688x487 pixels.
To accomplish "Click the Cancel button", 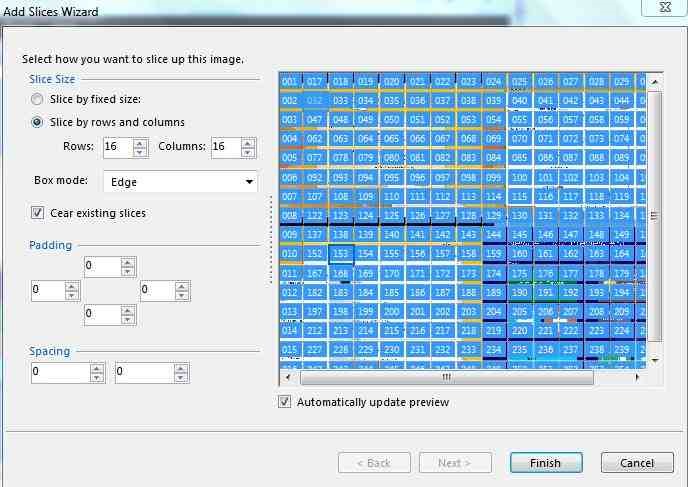I will (x=636, y=463).
